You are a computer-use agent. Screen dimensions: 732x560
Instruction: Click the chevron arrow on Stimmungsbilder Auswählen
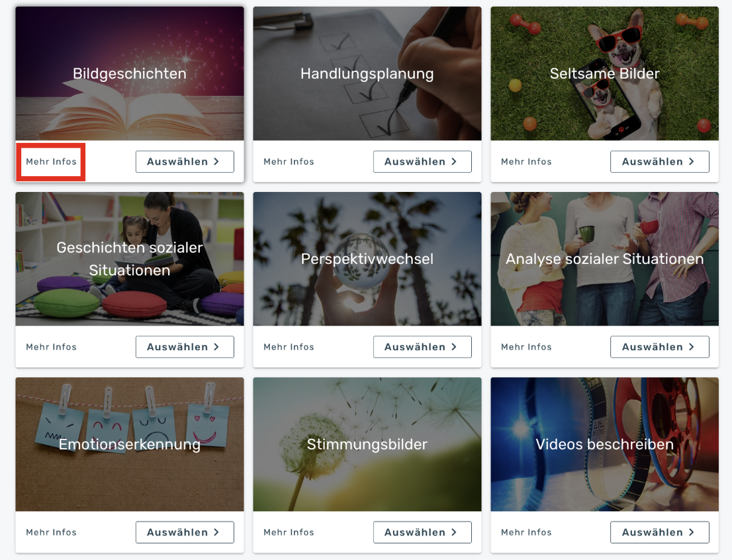(454, 532)
